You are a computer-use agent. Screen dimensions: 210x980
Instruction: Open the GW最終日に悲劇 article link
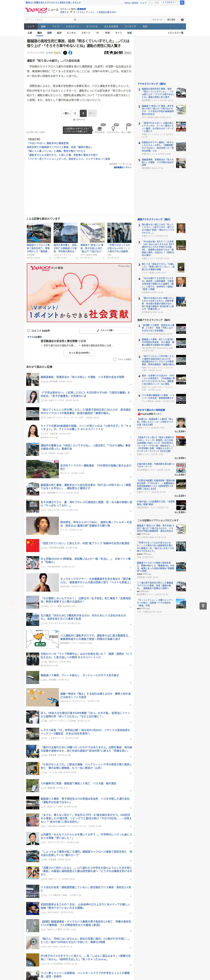pyautogui.click(x=79, y=784)
